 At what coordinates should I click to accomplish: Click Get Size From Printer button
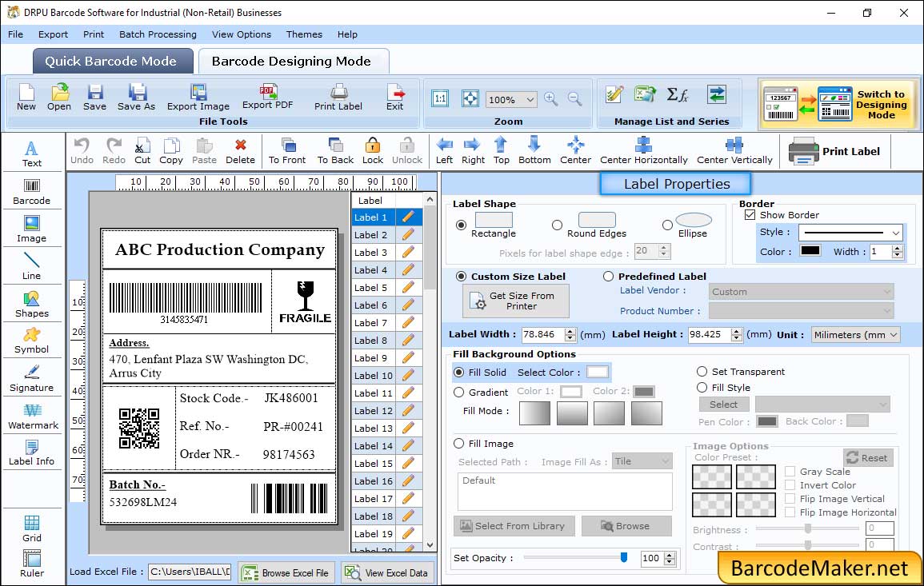516,301
